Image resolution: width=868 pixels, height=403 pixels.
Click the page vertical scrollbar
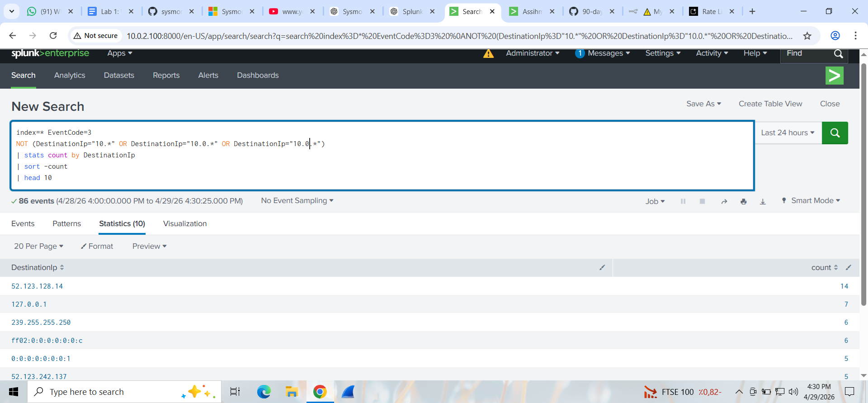pos(863,185)
